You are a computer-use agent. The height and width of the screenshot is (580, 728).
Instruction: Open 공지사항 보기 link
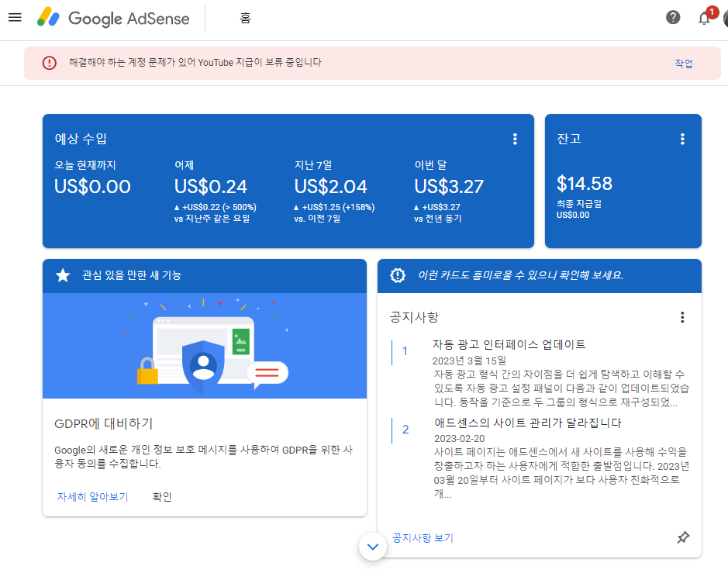[x=423, y=538]
